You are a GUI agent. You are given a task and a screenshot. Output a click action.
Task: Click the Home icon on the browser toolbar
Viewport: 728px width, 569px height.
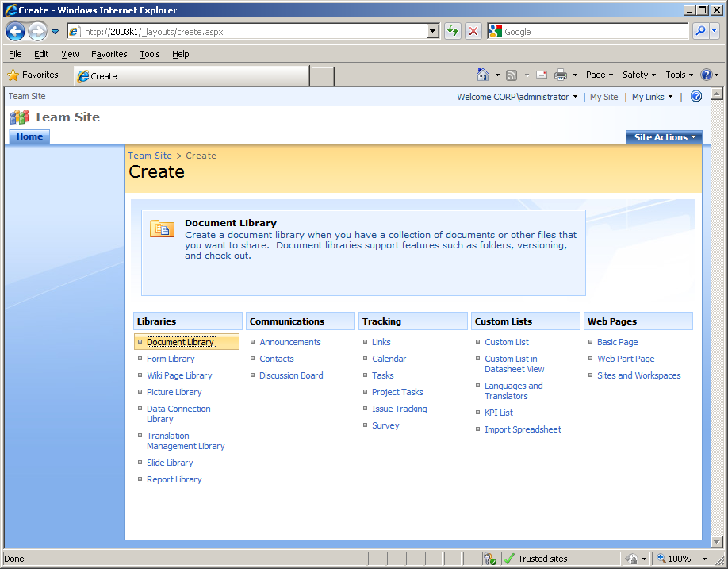point(484,75)
